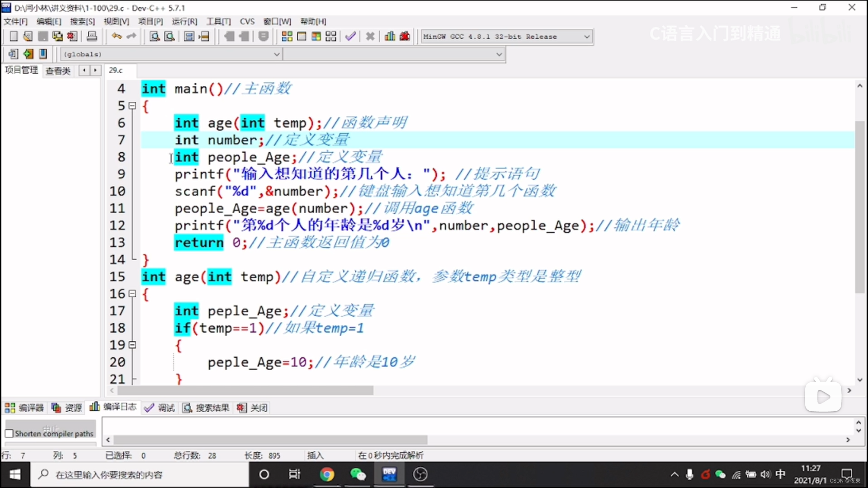The width and height of the screenshot is (868, 488).
Task: Abort compilation using the red X icon
Action: pyautogui.click(x=370, y=36)
